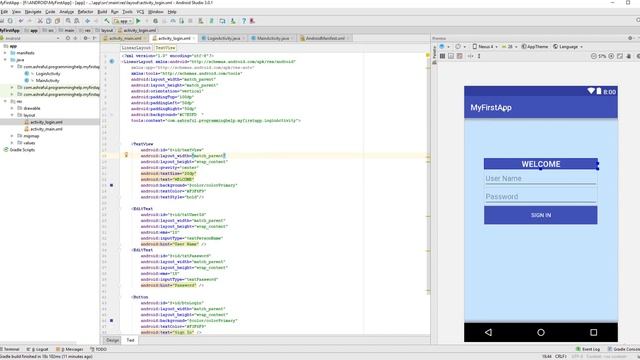This screenshot has height=360, width=640.
Task: Collapse the layout folder in project tree
Action: 12,115
